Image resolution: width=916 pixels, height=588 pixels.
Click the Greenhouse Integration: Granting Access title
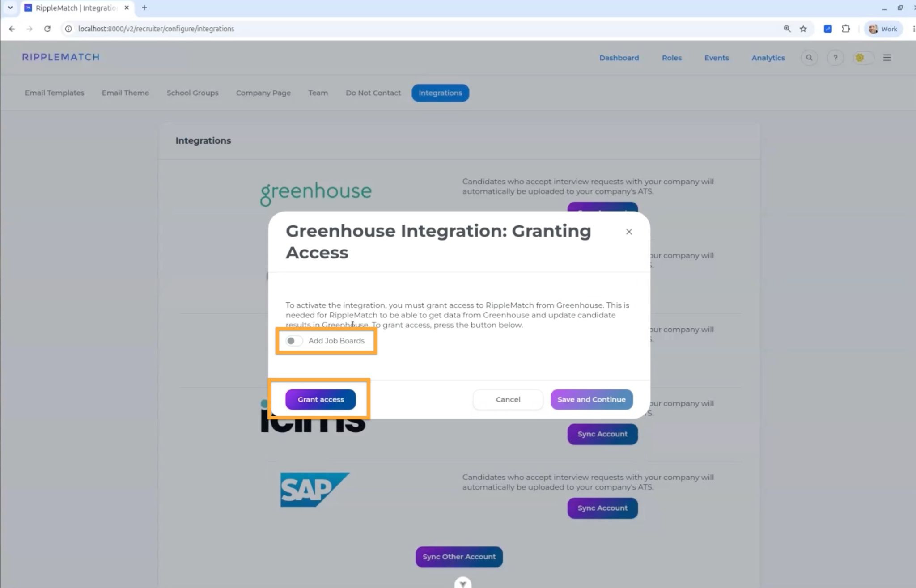[x=438, y=241]
